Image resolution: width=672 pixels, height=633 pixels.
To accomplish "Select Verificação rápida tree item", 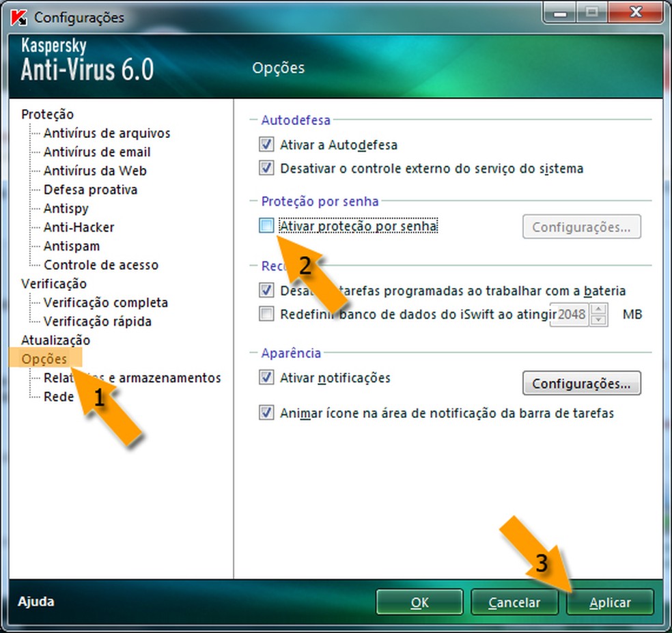I will 97,322.
